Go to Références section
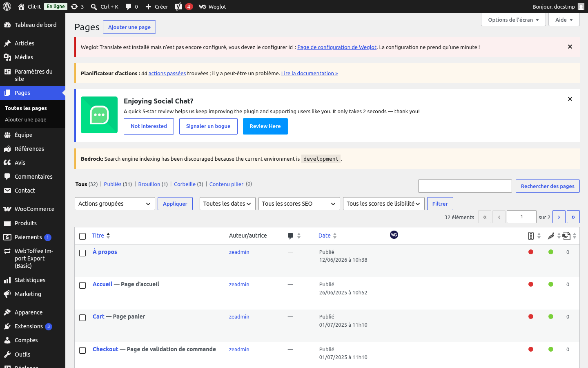This screenshot has width=588, height=368. [33, 149]
